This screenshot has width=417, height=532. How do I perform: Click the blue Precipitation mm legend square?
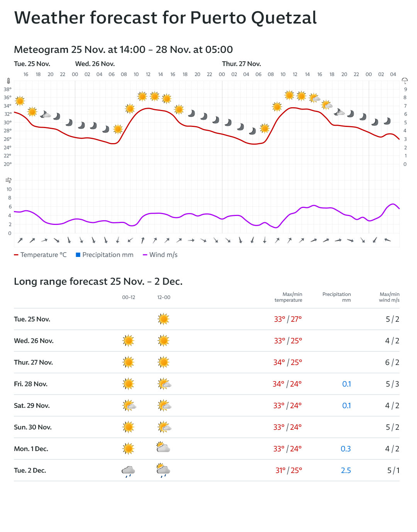(x=78, y=255)
